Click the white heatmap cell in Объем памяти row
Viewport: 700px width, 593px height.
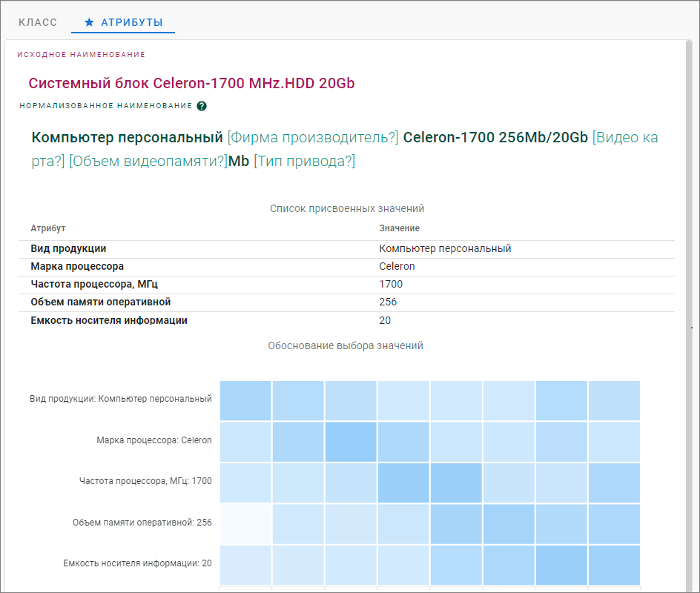(245, 523)
